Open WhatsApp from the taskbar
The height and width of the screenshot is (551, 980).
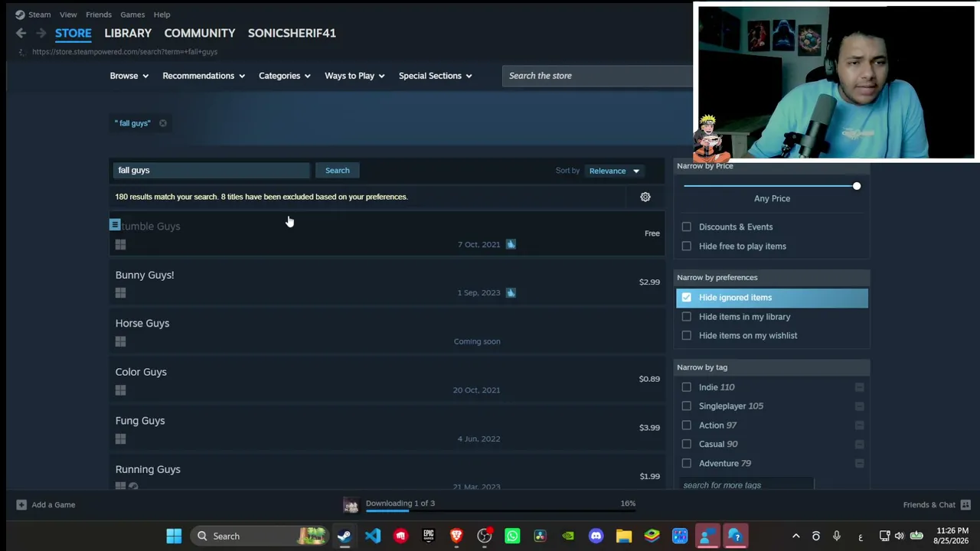[512, 536]
